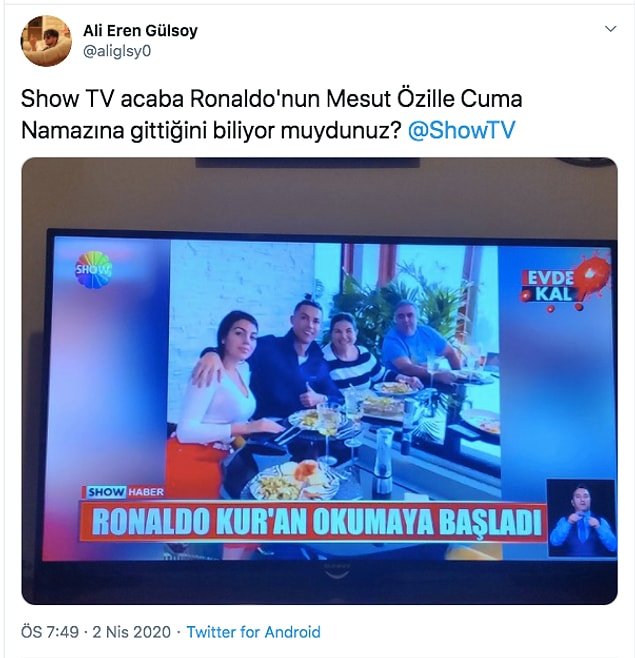Click the tweet text body

click(x=272, y=115)
